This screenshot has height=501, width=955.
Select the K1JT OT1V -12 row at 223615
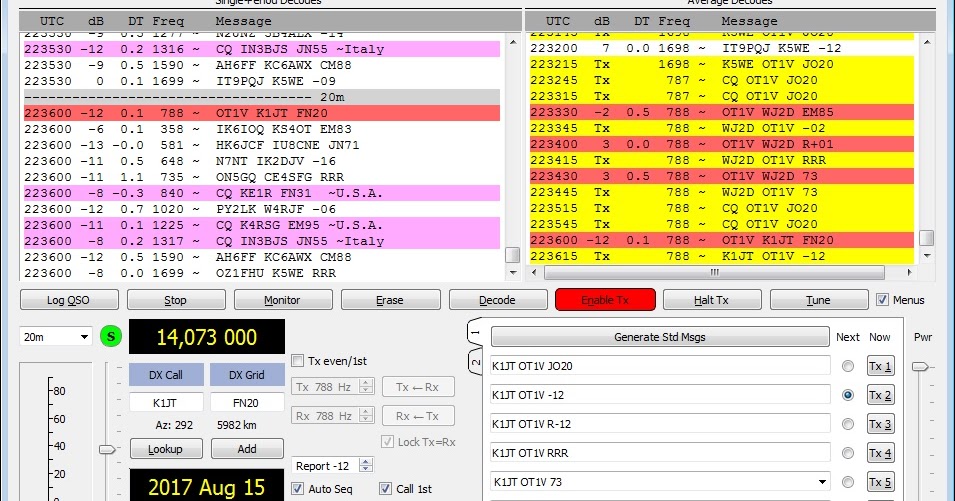pos(722,256)
